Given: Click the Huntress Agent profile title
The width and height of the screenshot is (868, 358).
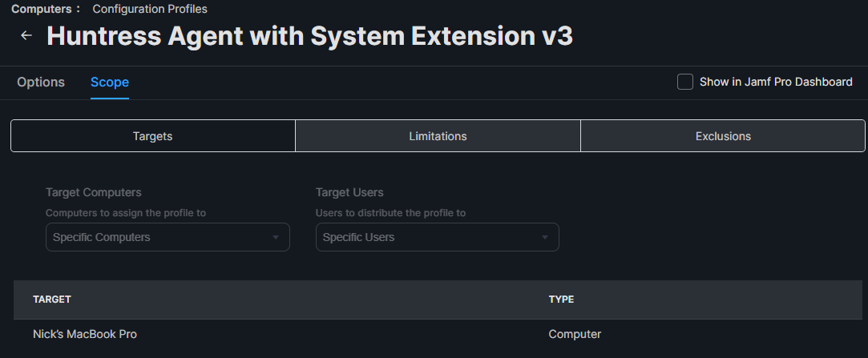Looking at the screenshot, I should [x=309, y=36].
